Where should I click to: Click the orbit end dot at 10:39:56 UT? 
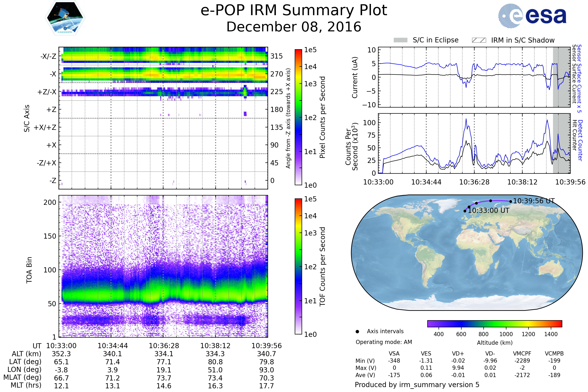[511, 201]
